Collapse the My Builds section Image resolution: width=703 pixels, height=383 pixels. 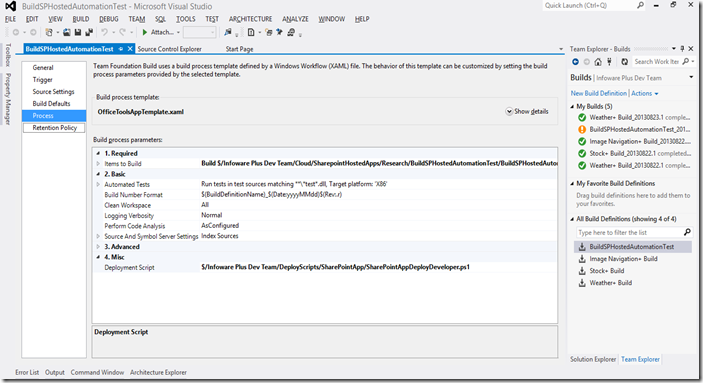(x=573, y=107)
